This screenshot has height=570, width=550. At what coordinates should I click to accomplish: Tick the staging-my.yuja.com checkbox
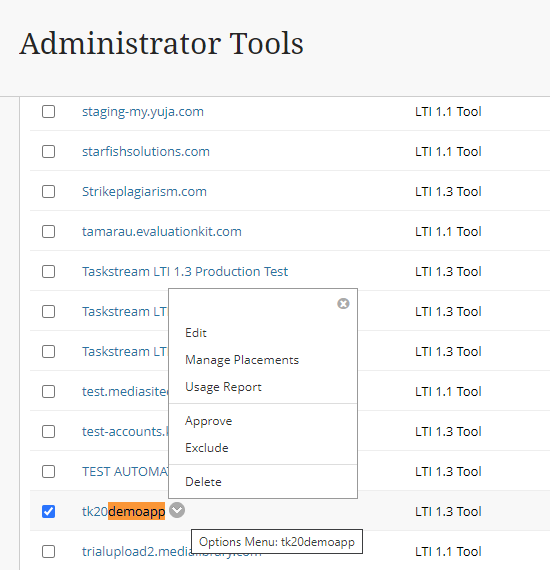[48, 112]
